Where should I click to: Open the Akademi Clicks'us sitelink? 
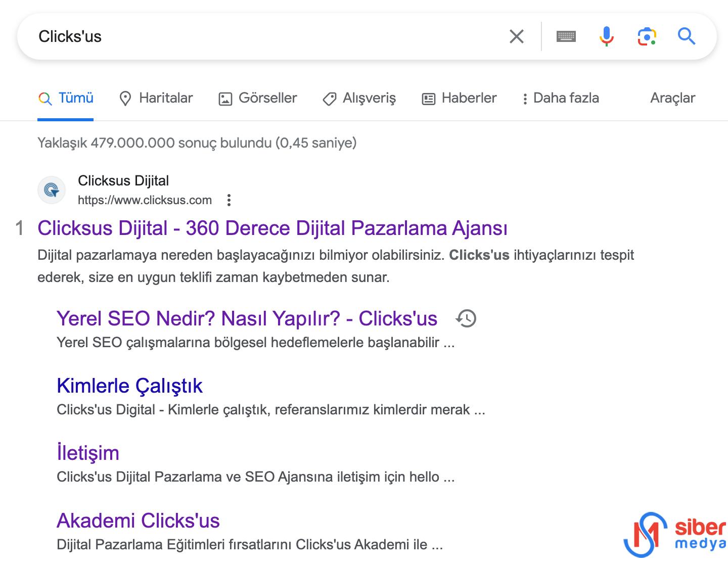(x=138, y=520)
